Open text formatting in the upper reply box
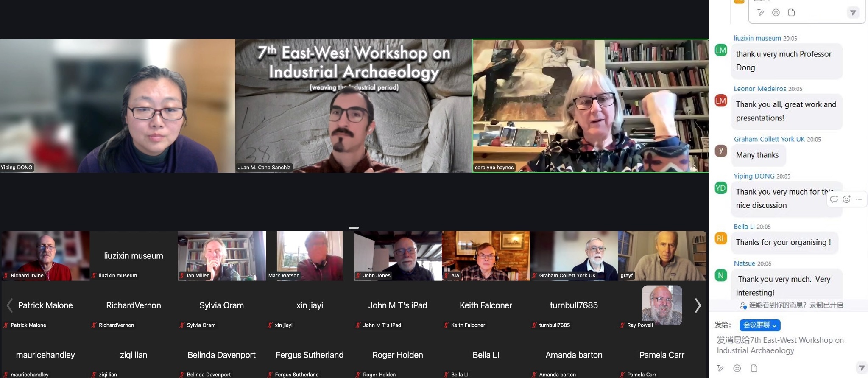 761,12
